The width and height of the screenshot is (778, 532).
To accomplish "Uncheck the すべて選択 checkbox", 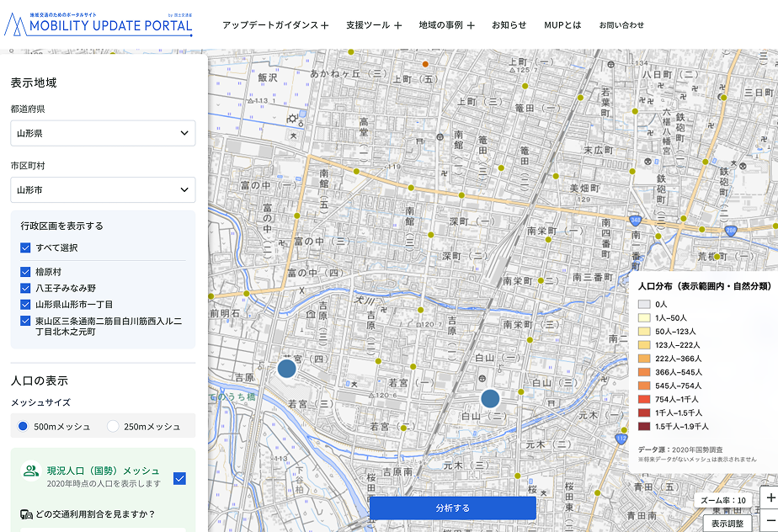I will click(x=25, y=248).
